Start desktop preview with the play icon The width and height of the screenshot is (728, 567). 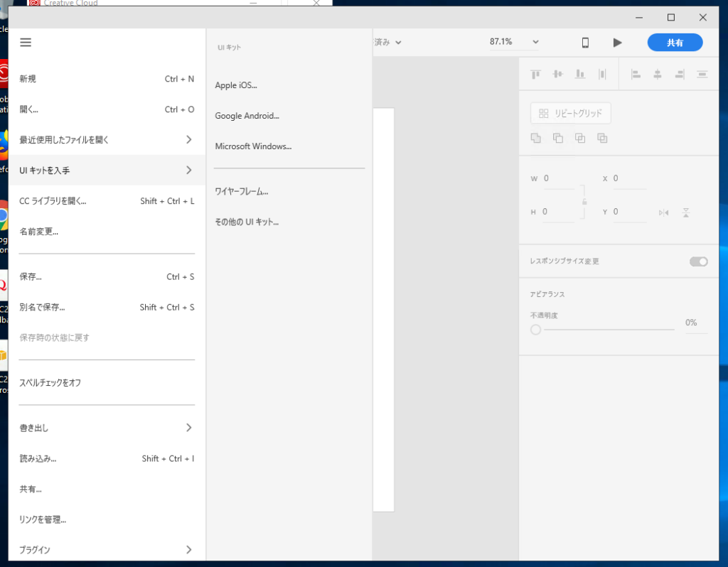point(617,43)
